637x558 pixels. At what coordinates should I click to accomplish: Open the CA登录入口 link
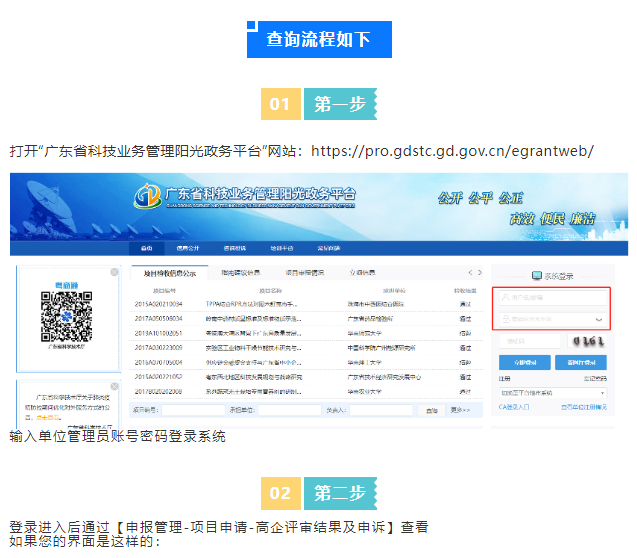[x=515, y=408]
